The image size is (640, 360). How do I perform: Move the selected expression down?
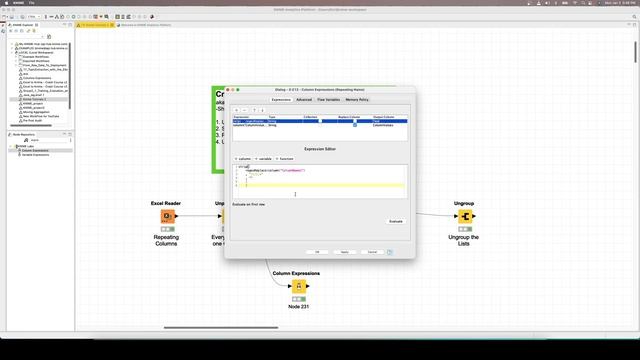tap(262, 110)
